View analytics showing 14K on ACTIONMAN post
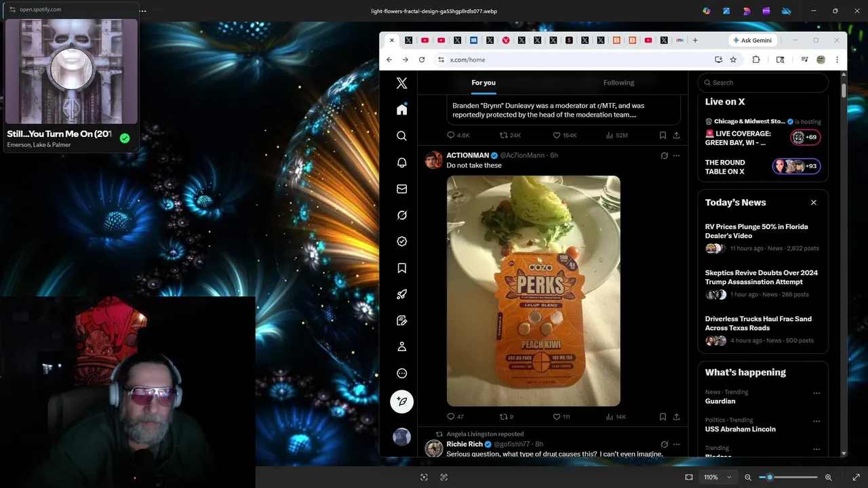868x488 pixels. (615, 417)
